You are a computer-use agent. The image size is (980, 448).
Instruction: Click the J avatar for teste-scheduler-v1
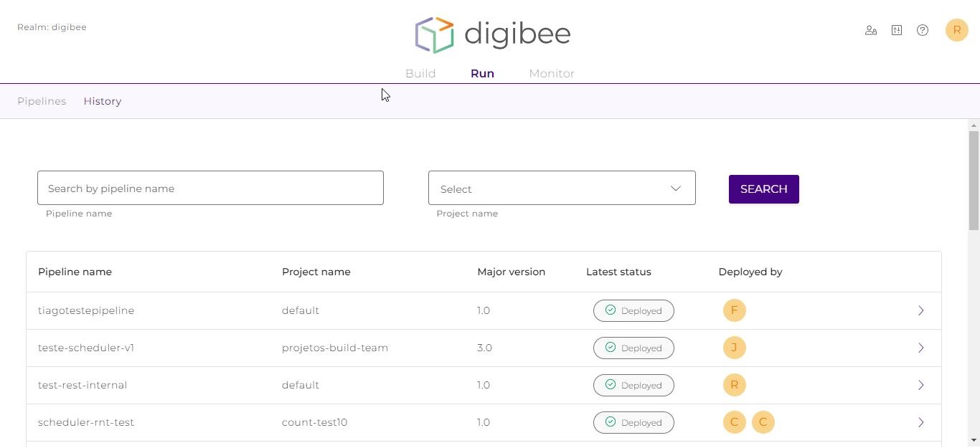(x=734, y=348)
